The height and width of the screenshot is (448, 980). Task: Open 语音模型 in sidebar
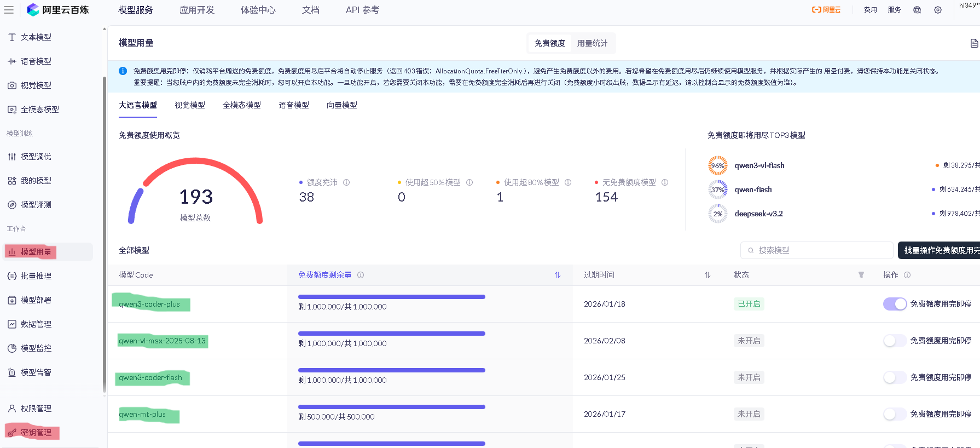[36, 61]
